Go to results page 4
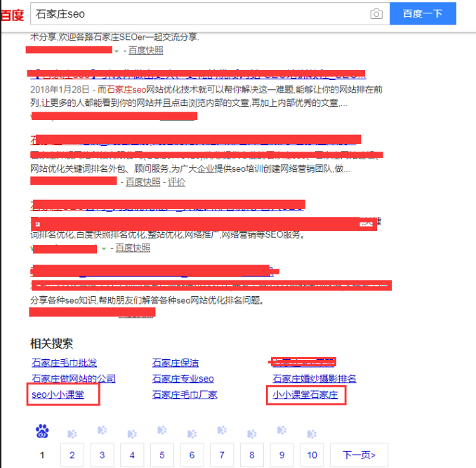 pos(132,455)
